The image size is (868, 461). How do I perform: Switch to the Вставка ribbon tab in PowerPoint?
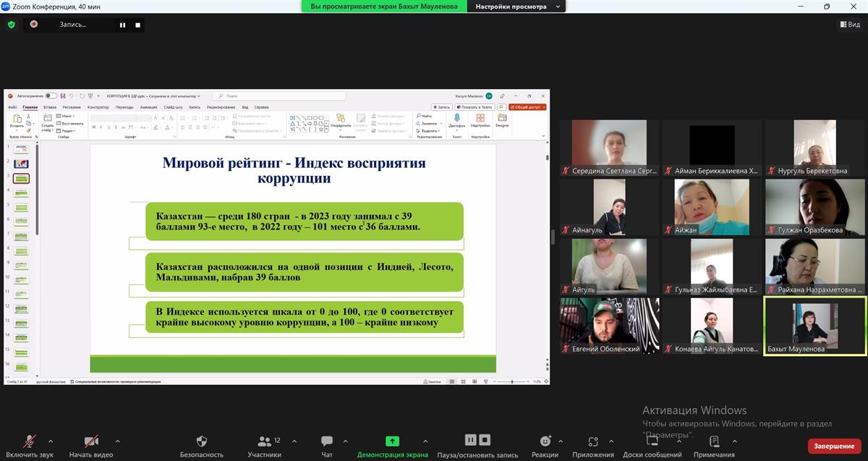[50, 107]
